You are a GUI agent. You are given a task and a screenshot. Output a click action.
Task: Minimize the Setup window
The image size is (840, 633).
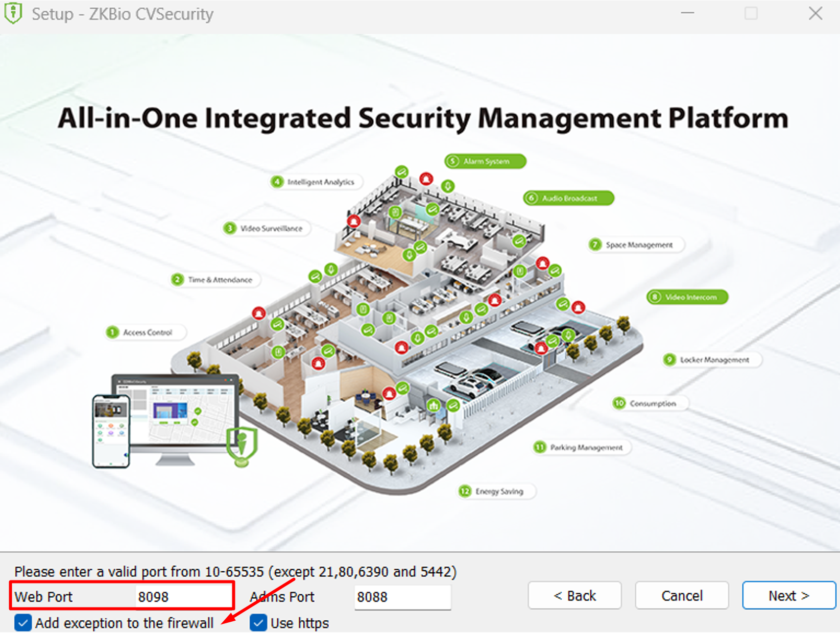687,14
